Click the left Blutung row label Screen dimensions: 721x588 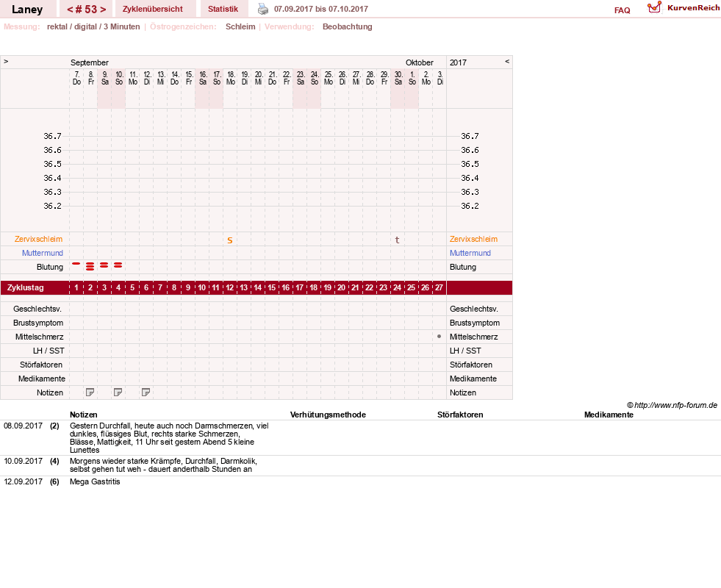click(50, 267)
